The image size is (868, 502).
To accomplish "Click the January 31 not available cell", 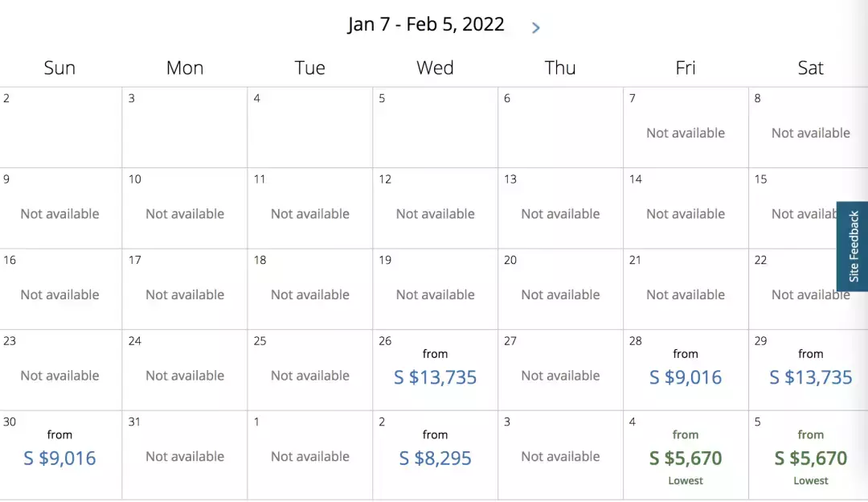I will [185, 456].
